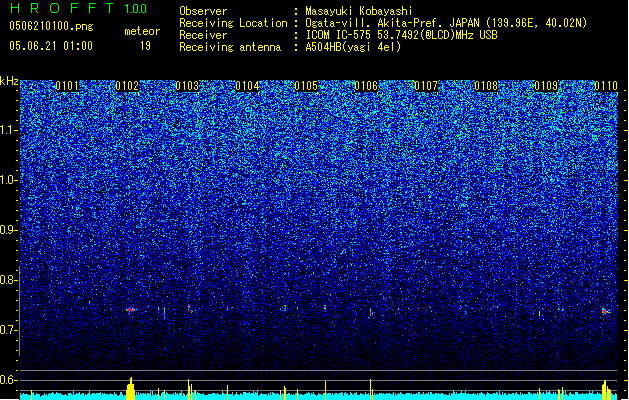
Task: Click the 1.0 frequency axis label
Action: click(x=9, y=181)
